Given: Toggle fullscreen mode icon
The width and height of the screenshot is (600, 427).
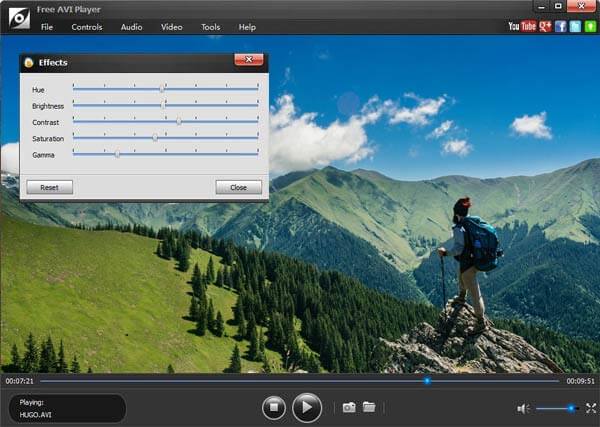Looking at the screenshot, I should point(591,408).
